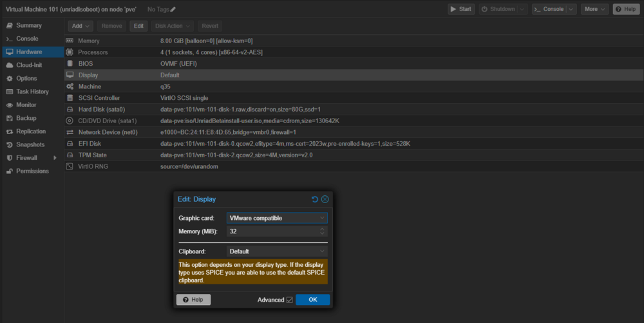Click the Memory (MiB) input field

[x=272, y=231]
